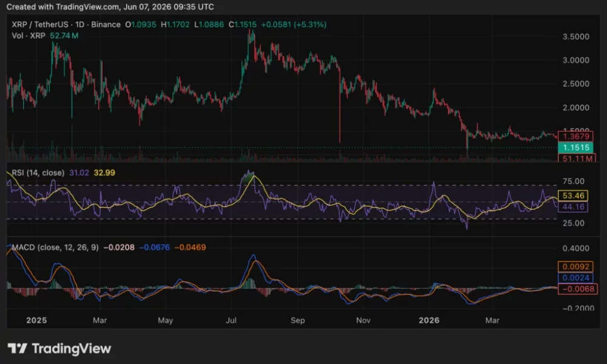The image size is (607, 364).
Task: Open the MACD (close, 12, 26, 9) legend
Action: pyautogui.click(x=55, y=247)
